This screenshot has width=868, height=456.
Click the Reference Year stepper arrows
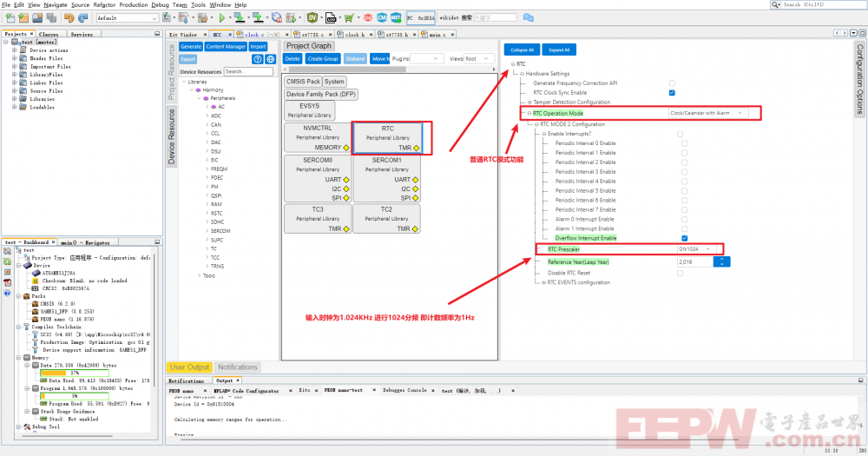[722, 261]
